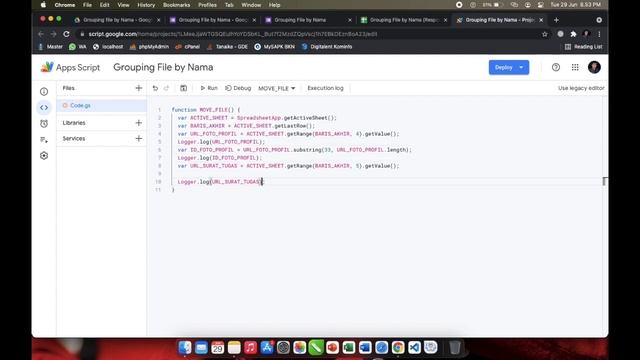
Task: Select the Code.gs file
Action: pyautogui.click(x=102, y=105)
